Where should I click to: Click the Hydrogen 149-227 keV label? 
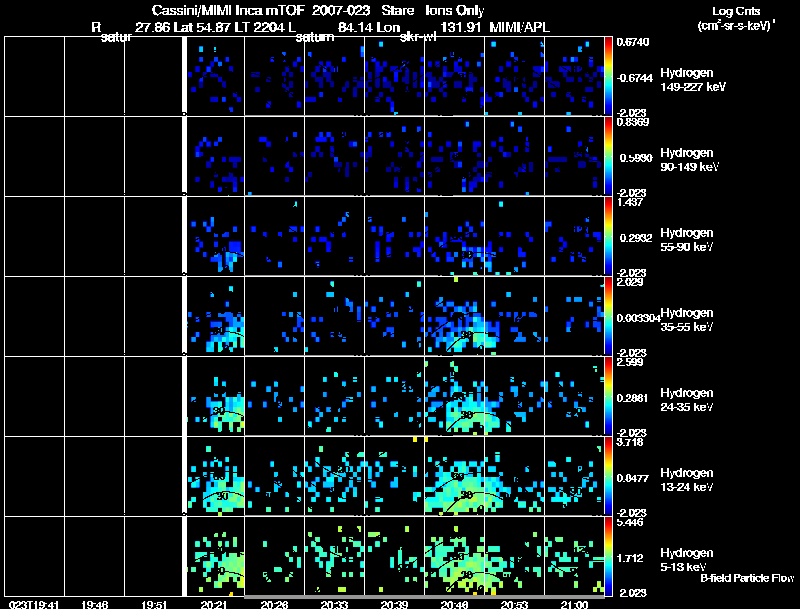coord(693,80)
